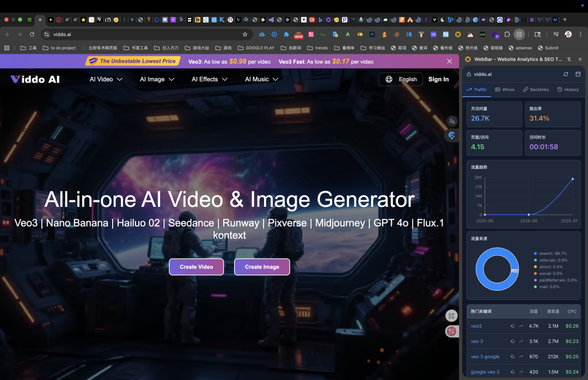Click The Unbeatable Lowest Price badge
588x380 pixels.
click(x=133, y=61)
